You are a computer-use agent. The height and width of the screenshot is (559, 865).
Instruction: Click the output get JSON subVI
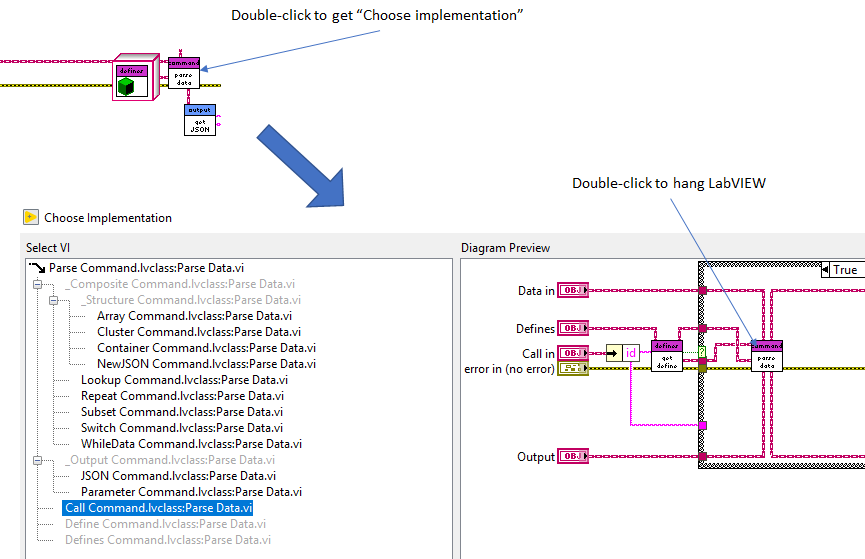[200, 120]
